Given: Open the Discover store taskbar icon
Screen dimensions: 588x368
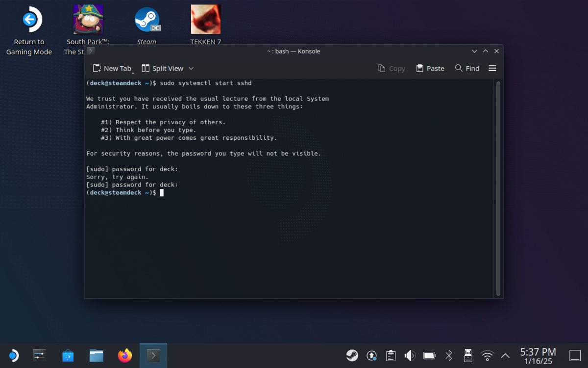Looking at the screenshot, I should [x=68, y=355].
